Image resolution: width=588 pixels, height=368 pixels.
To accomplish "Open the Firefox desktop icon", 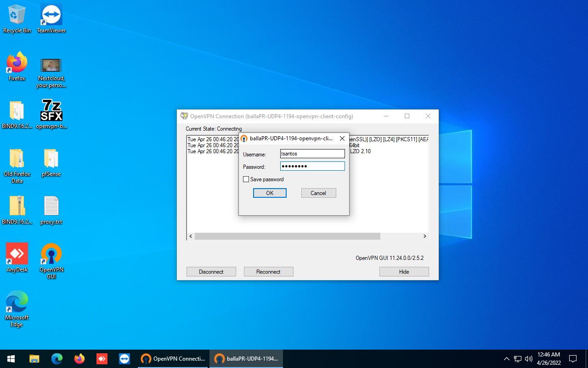I will pyautogui.click(x=17, y=63).
